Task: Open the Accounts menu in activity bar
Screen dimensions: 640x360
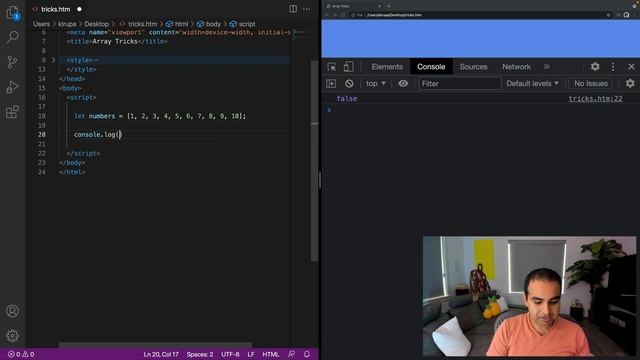Action: pos(13,311)
